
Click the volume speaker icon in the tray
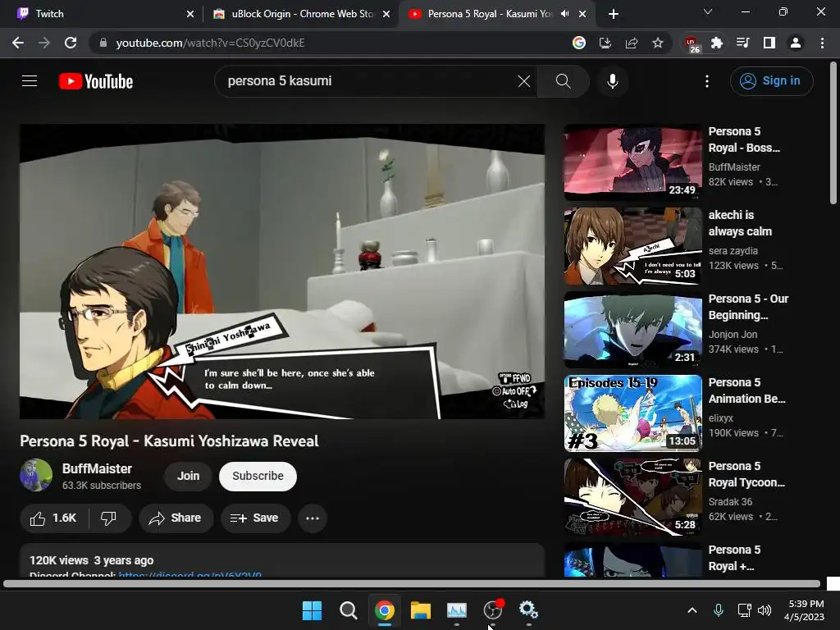[x=765, y=610]
